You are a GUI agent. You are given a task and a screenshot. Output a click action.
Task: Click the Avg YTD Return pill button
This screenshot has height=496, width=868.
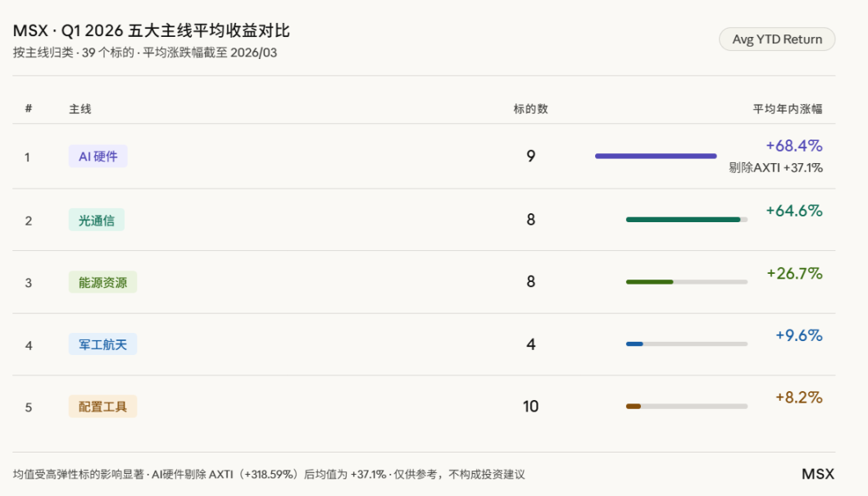click(x=777, y=39)
